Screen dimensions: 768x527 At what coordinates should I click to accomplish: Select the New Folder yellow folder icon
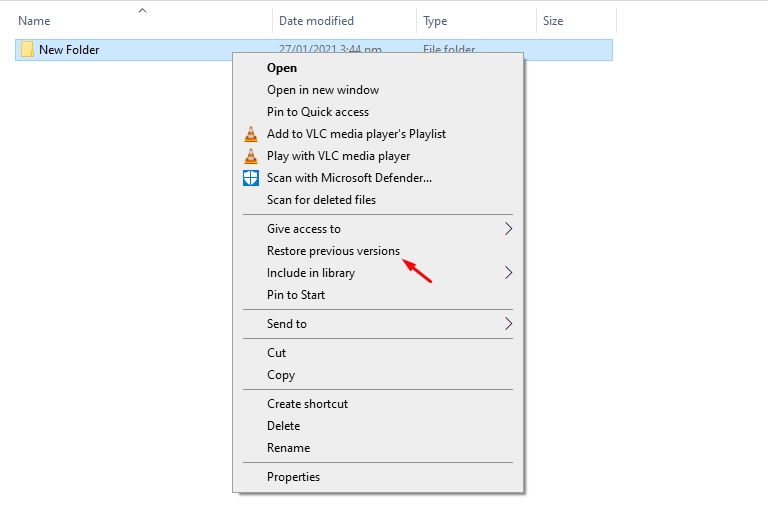27,49
